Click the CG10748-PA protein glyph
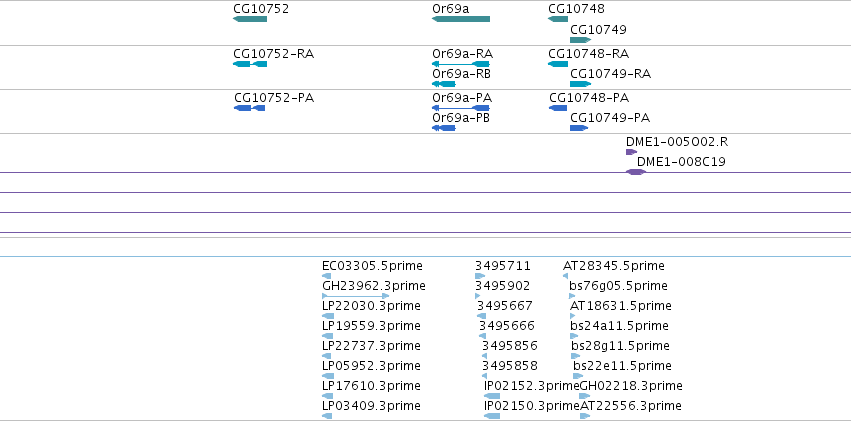This screenshot has height=421, width=851. (x=558, y=108)
